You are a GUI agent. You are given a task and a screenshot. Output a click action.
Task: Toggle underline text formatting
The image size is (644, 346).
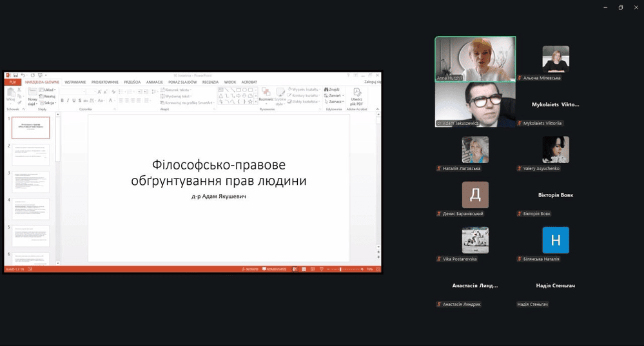(x=73, y=101)
